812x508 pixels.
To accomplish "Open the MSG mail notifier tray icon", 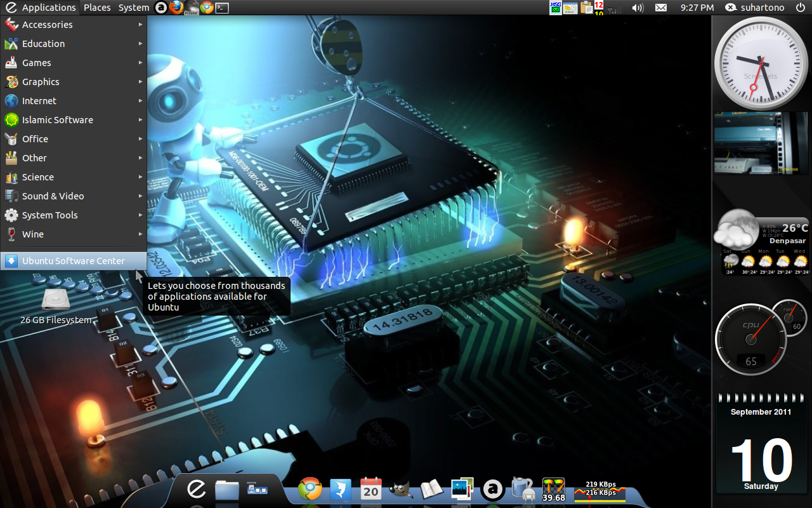I will coord(556,8).
